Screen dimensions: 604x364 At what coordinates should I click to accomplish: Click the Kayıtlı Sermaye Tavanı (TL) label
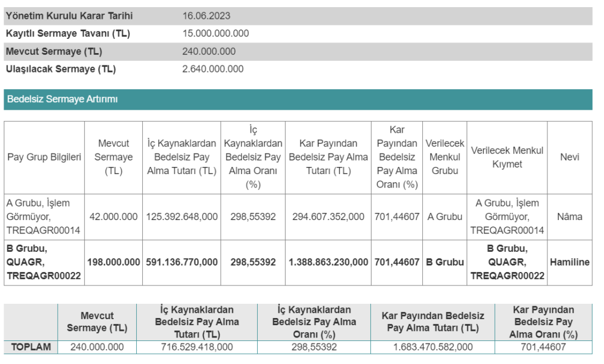tap(68, 34)
